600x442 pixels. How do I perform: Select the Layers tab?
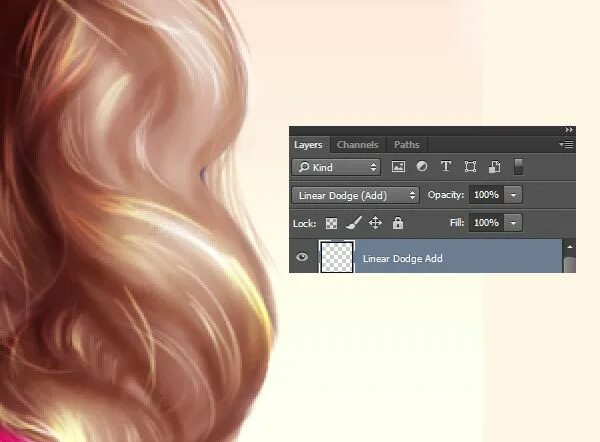pos(308,145)
